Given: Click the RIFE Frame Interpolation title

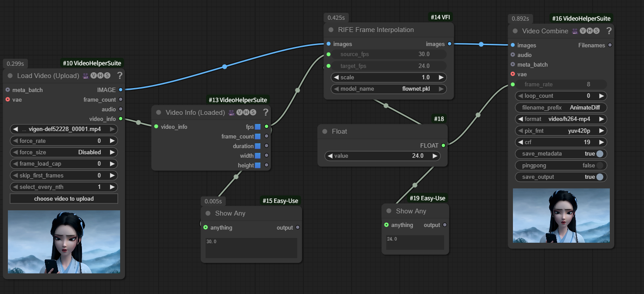Looking at the screenshot, I should [x=376, y=30].
